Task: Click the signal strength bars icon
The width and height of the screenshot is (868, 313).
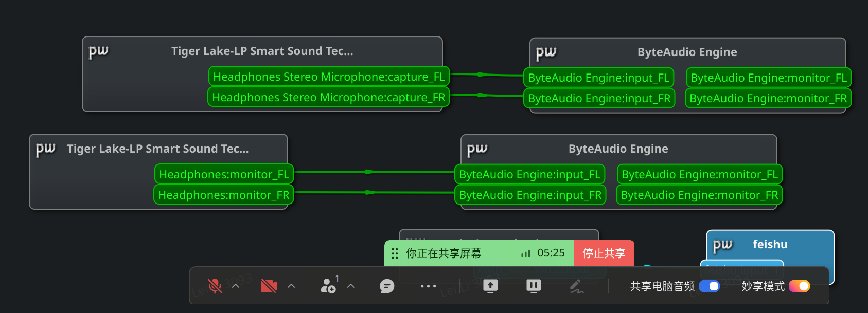Action: (x=525, y=253)
